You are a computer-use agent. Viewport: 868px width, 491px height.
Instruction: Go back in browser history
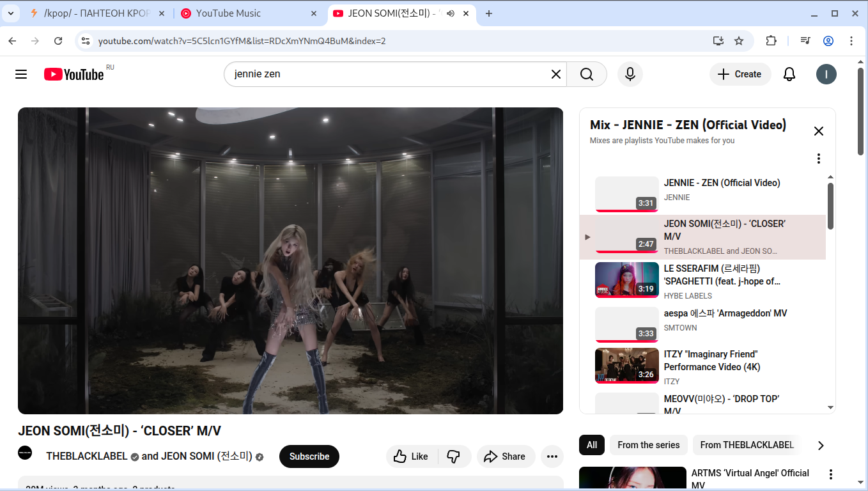pyautogui.click(x=12, y=41)
